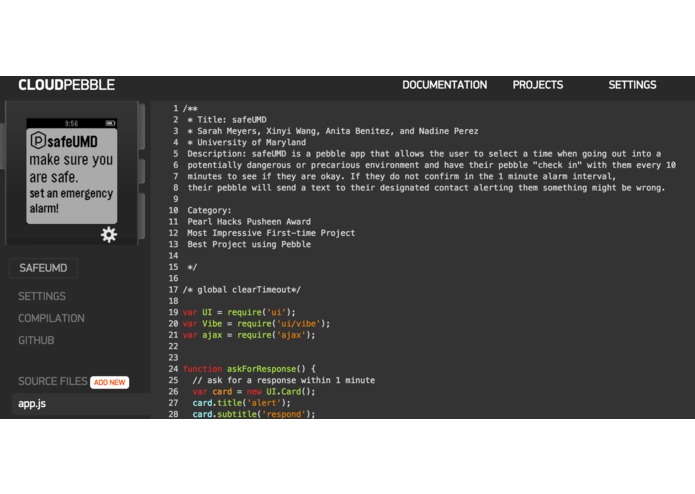Click the 'var card = new UI.Card()' line
695x494 pixels.
(x=254, y=392)
